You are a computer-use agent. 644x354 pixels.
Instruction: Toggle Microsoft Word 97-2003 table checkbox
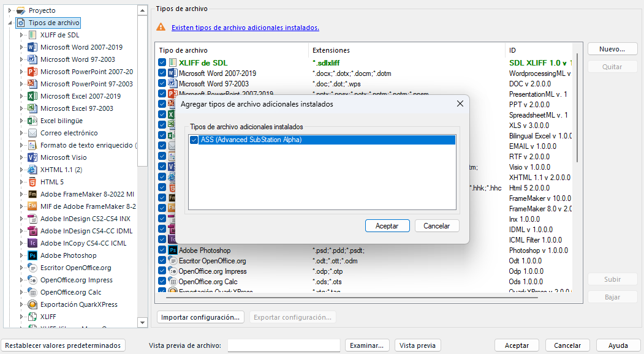tap(162, 83)
